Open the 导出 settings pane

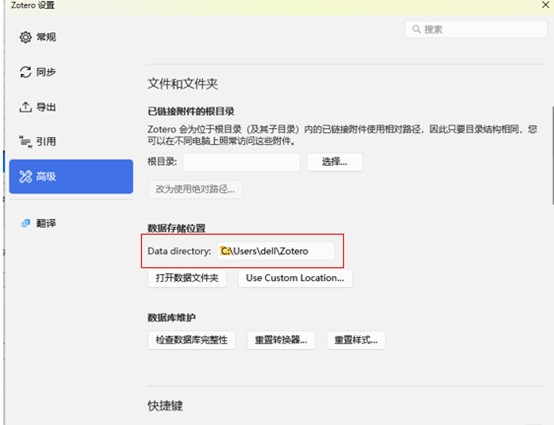click(46, 107)
